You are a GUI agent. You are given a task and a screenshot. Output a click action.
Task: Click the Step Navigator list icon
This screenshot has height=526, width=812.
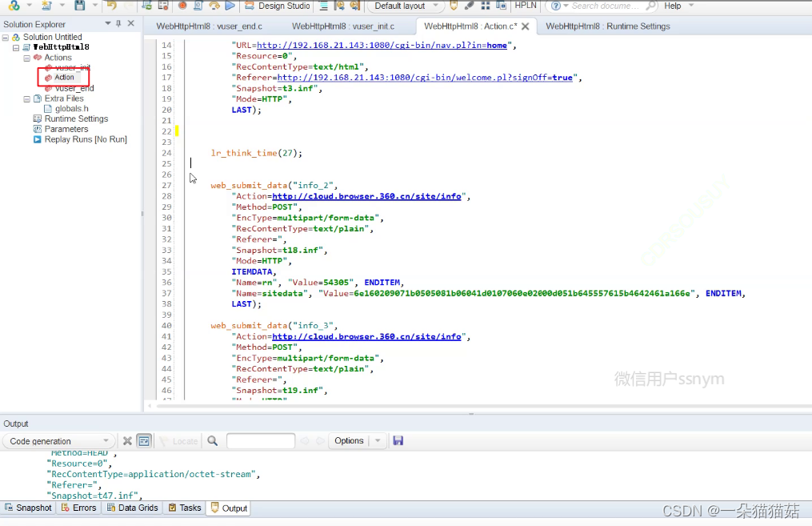point(324,6)
